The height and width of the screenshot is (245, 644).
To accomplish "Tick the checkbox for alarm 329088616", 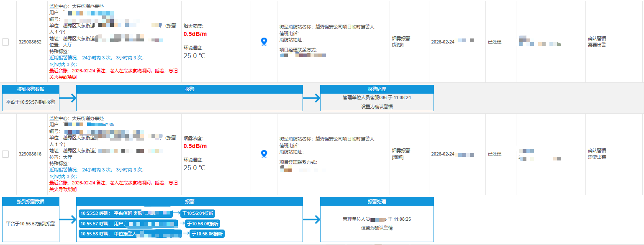I will 5,154.
